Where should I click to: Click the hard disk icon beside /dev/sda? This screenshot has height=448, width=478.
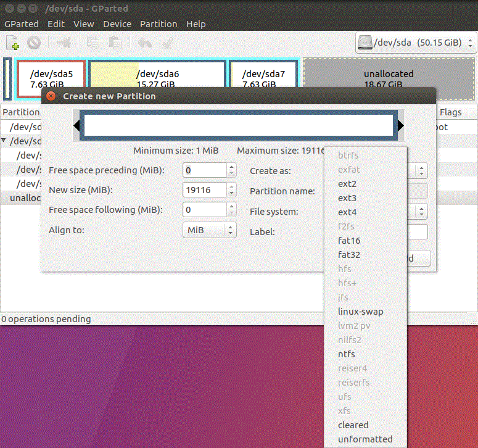pos(365,43)
